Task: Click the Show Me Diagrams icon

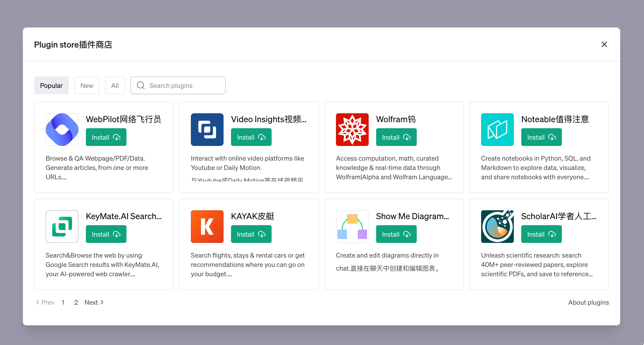Action: tap(352, 226)
